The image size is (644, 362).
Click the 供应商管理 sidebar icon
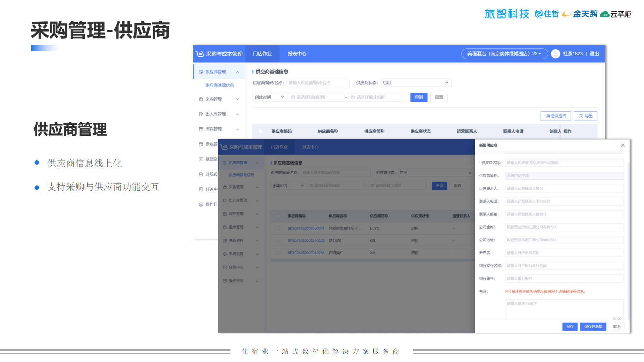tap(201, 72)
